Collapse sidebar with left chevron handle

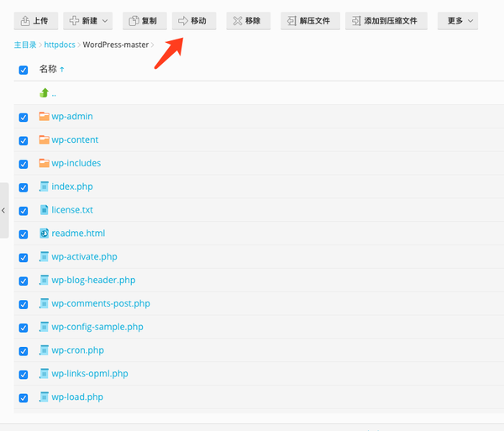[x=3, y=211]
